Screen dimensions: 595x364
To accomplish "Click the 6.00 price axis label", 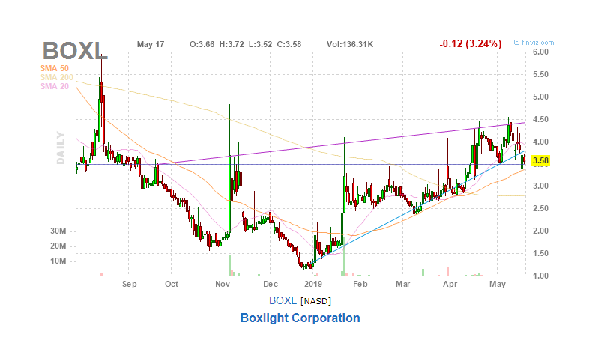I will 540,52.
